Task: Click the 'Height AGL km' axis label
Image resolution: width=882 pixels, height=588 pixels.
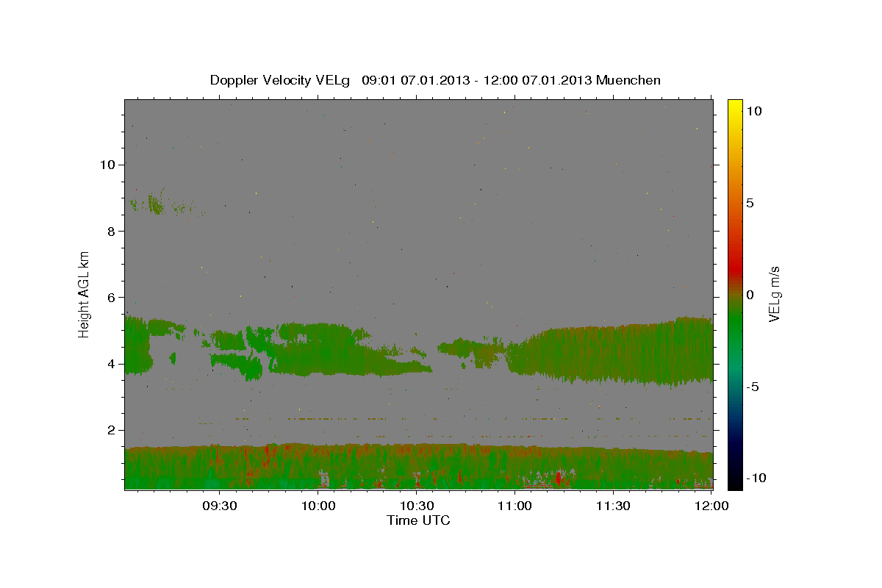Action: click(85, 294)
